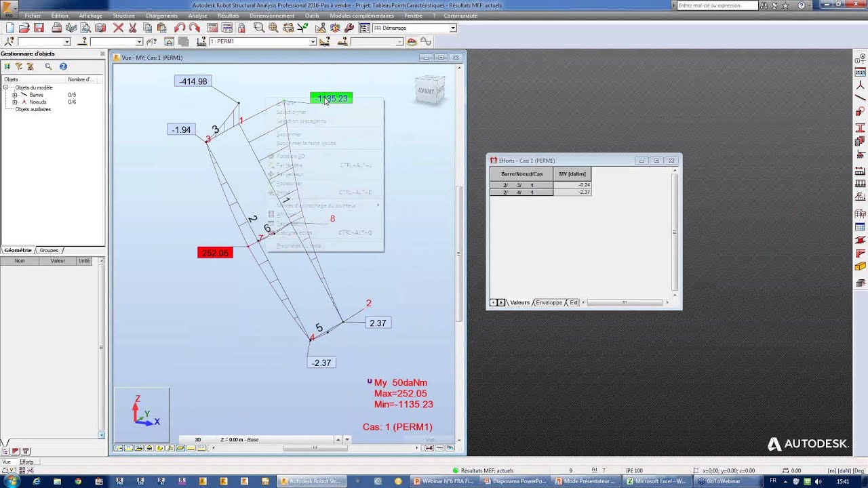Switch to GoToWebinar taskbar button

724,481
